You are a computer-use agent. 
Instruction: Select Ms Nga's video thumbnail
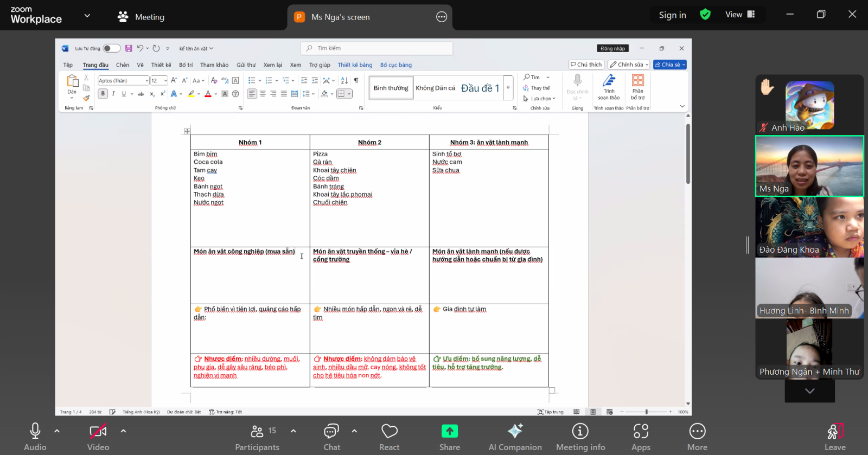click(809, 166)
